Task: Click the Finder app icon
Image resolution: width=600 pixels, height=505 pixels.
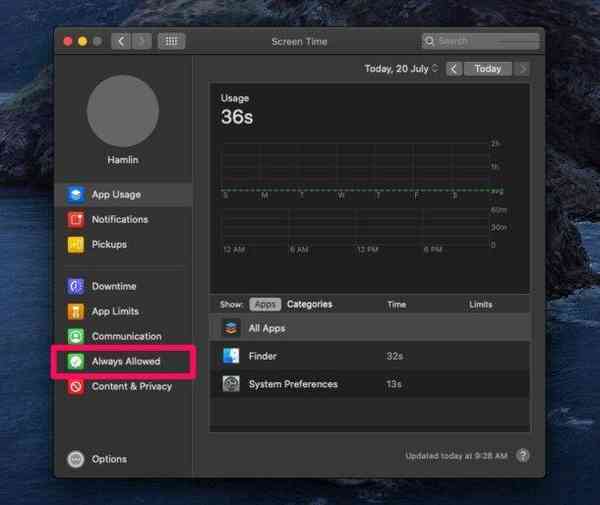Action: 231,356
